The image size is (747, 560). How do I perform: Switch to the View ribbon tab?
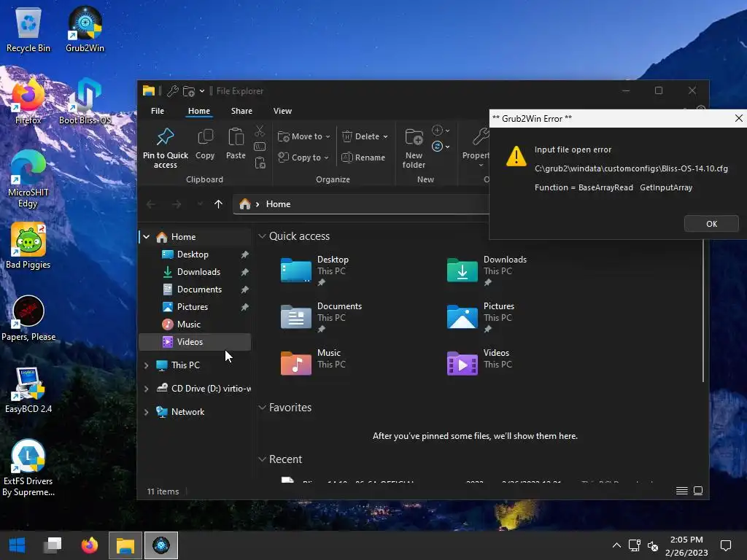coord(282,111)
